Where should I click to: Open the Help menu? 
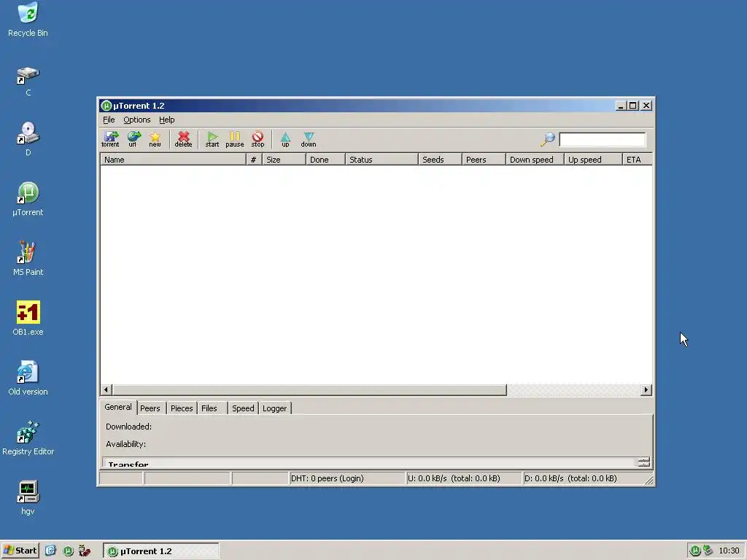tap(167, 120)
